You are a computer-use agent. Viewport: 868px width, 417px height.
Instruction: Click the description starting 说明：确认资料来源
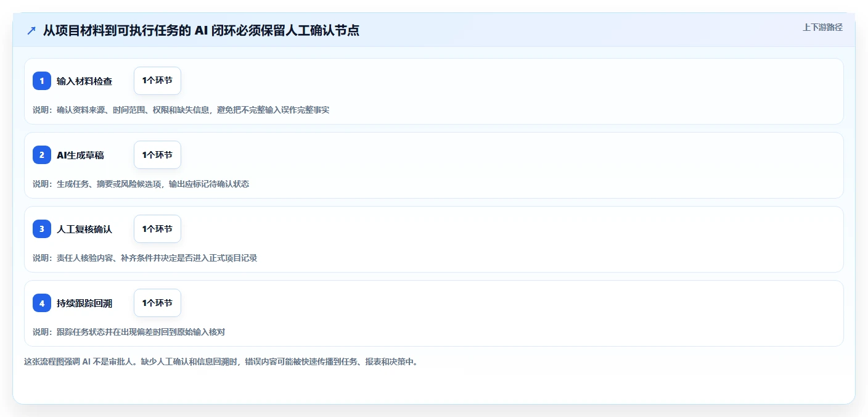click(181, 110)
